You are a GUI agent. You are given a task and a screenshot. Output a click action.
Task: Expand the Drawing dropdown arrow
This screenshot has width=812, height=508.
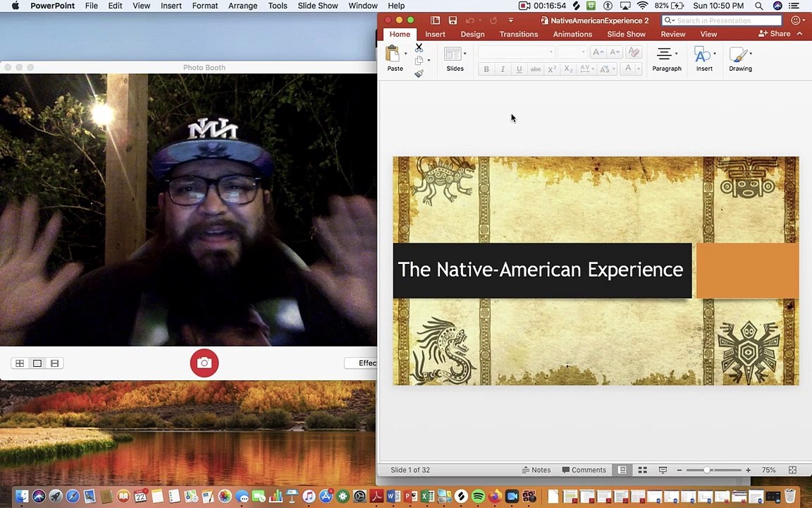pyautogui.click(x=751, y=54)
